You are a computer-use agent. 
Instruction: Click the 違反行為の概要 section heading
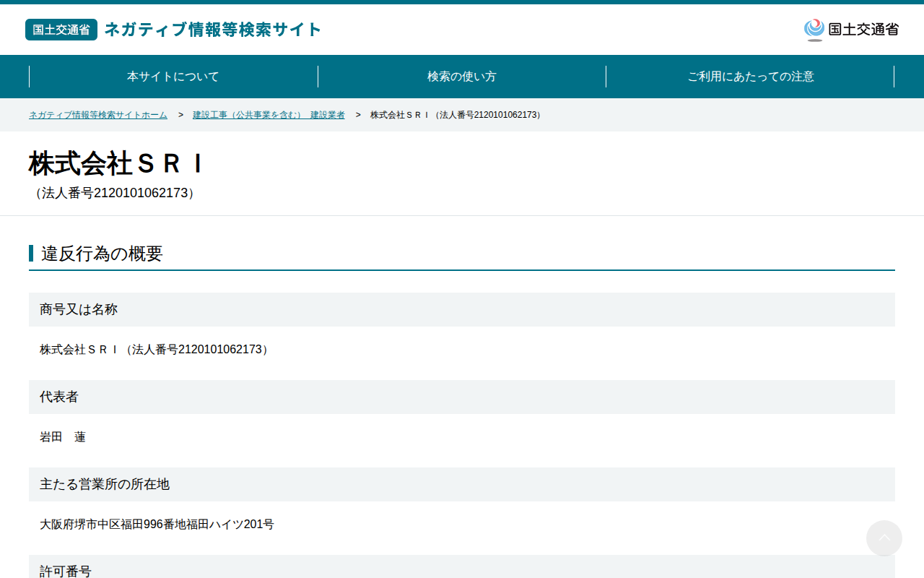[102, 254]
